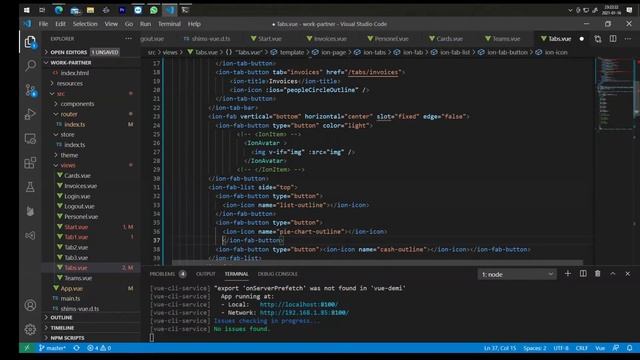The height and width of the screenshot is (360, 640).
Task: Open editor more actions ellipsis
Action: pos(628,39)
